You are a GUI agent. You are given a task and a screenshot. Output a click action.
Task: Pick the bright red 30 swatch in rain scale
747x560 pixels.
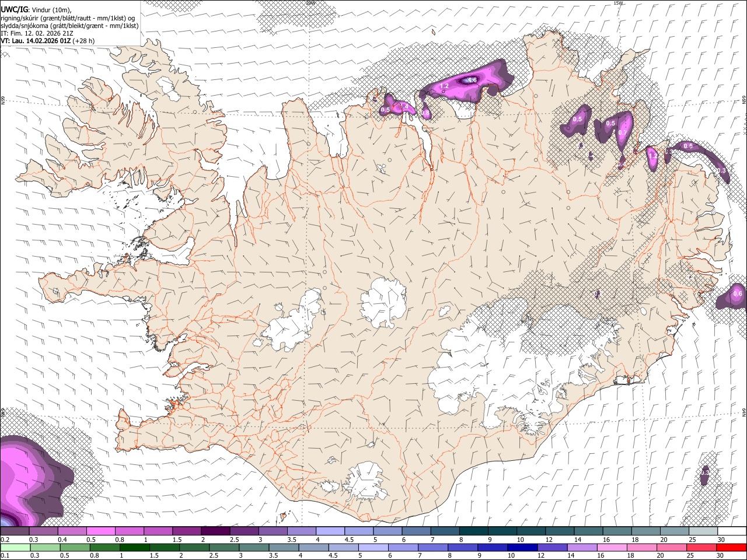click(x=731, y=547)
